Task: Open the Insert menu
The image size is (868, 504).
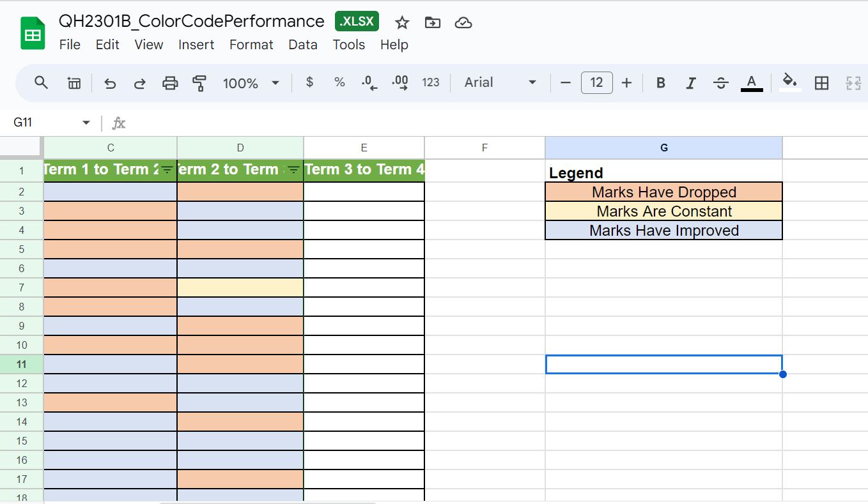Action: (196, 45)
